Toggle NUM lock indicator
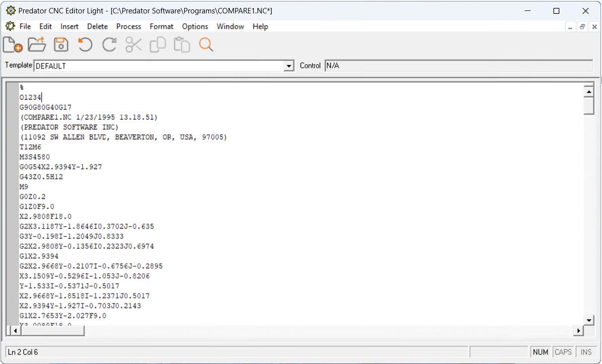Screen dimensions: 602x364 pos(541,352)
